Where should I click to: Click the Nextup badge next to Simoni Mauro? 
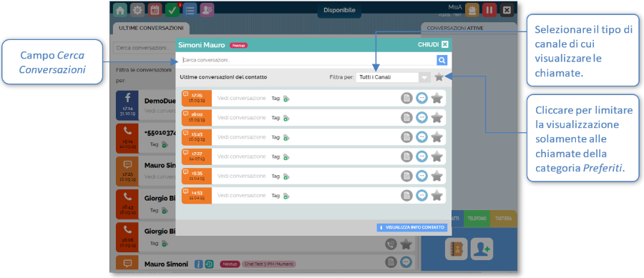point(238,46)
